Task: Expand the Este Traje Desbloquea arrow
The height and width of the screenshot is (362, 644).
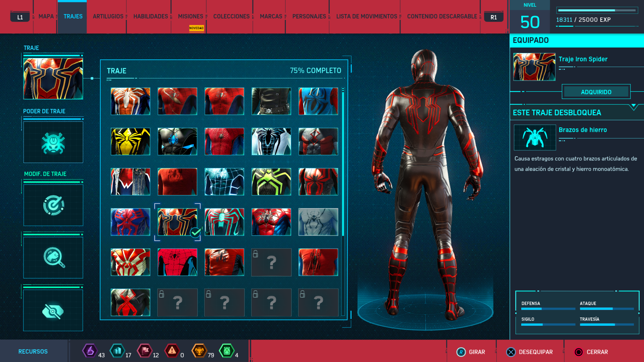Action: tap(633, 107)
